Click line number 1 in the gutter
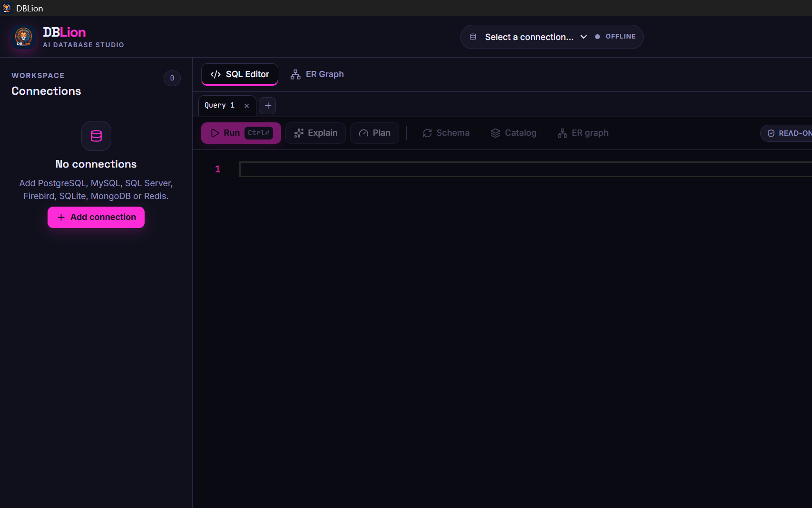The width and height of the screenshot is (812, 508). (x=218, y=169)
